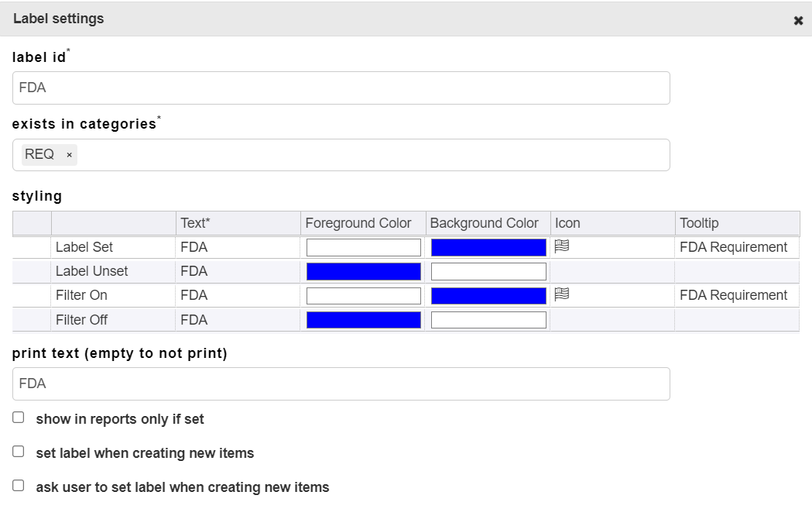The height and width of the screenshot is (509, 812).
Task: Select the Filter Off row name
Action: coord(81,320)
